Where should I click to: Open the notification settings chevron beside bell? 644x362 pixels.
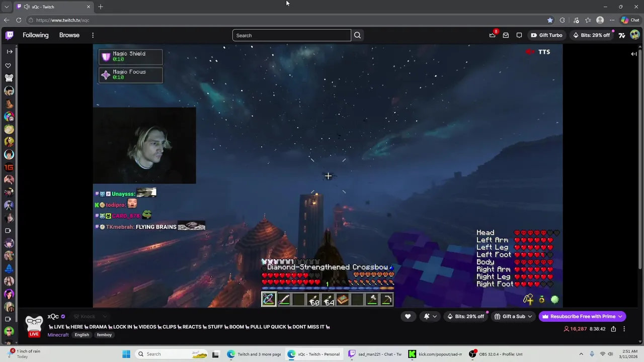(435, 316)
